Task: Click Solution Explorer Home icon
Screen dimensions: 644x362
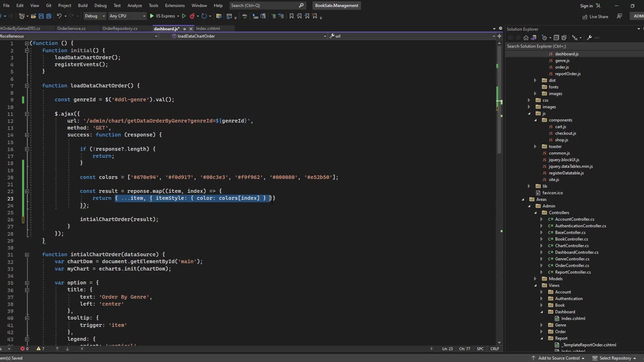Action: coord(526,38)
